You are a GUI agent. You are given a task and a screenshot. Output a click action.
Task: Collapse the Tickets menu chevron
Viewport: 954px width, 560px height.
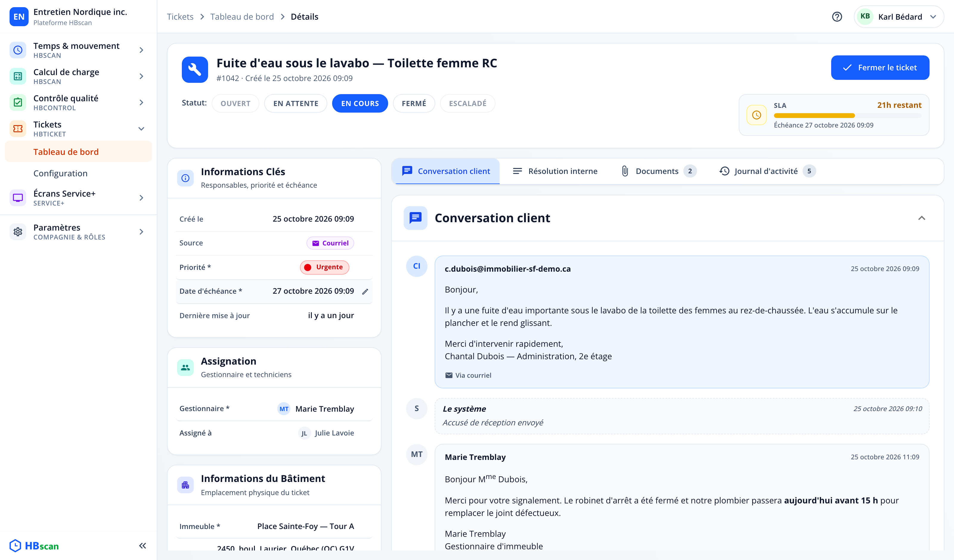pos(142,129)
